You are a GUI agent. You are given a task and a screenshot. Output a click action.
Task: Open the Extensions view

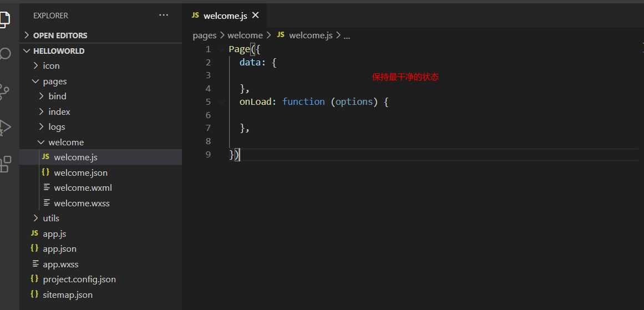(4, 164)
